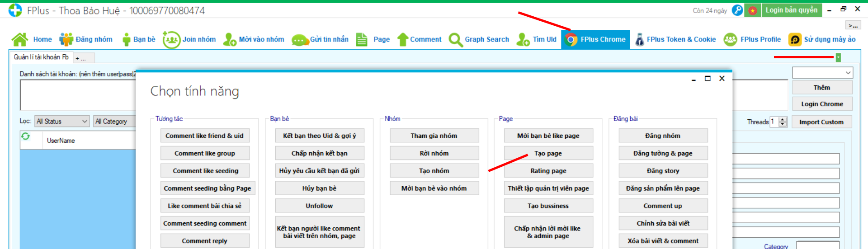The image size is (868, 249).
Task: Add a new tab with + ...
Action: (x=84, y=58)
